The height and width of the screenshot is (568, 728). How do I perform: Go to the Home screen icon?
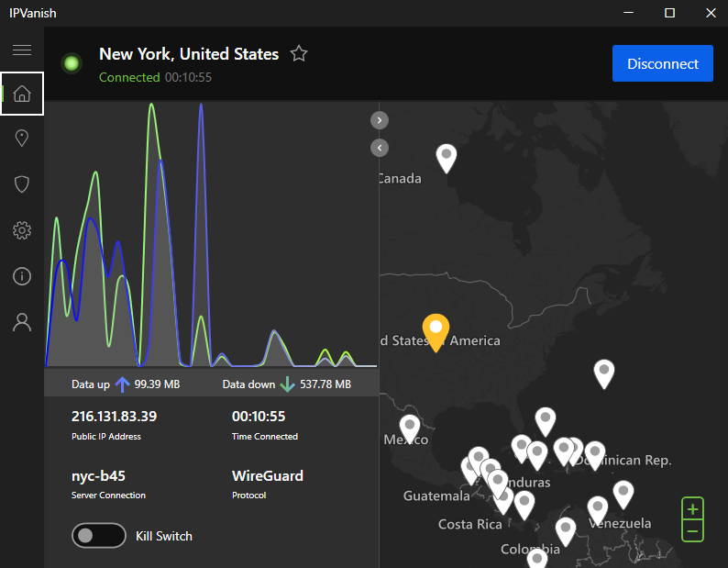22,94
